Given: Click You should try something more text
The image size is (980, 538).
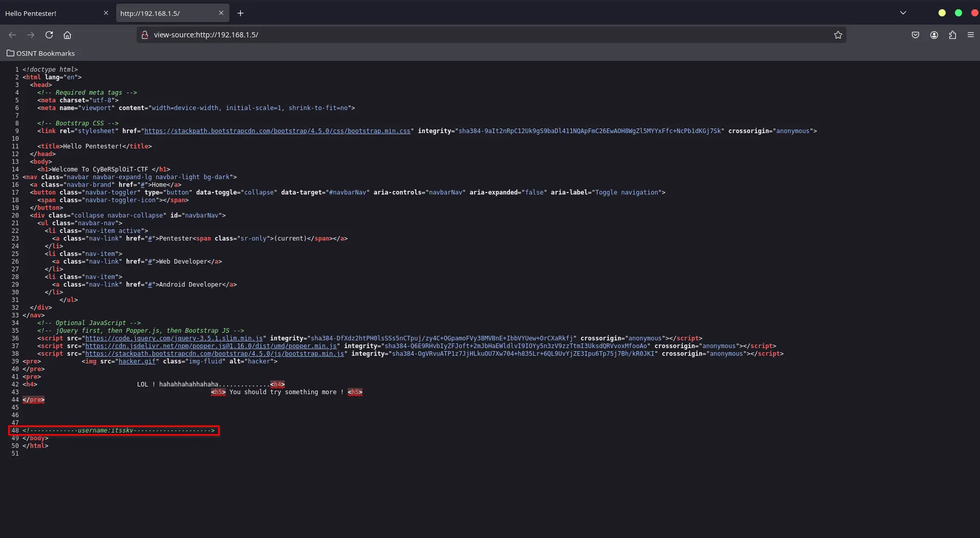Looking at the screenshot, I should tap(287, 392).
